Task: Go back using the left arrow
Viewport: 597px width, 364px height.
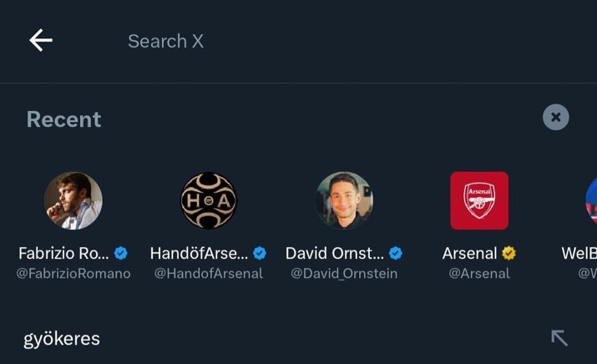Action: click(x=41, y=40)
